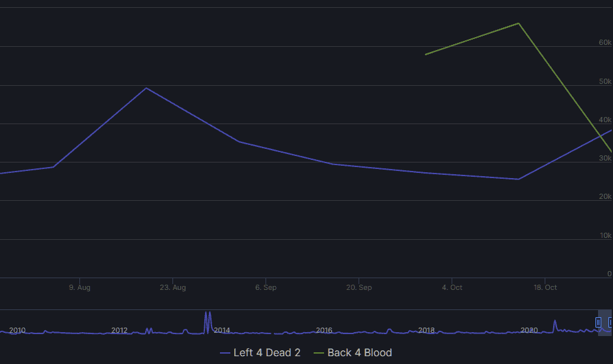Click the left navigator range handle
613x364 pixels.
[598, 322]
